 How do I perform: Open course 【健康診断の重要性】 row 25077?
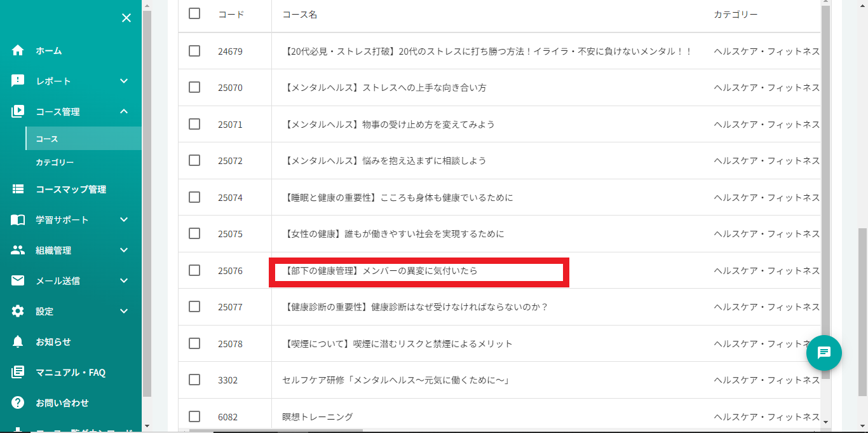pos(415,307)
